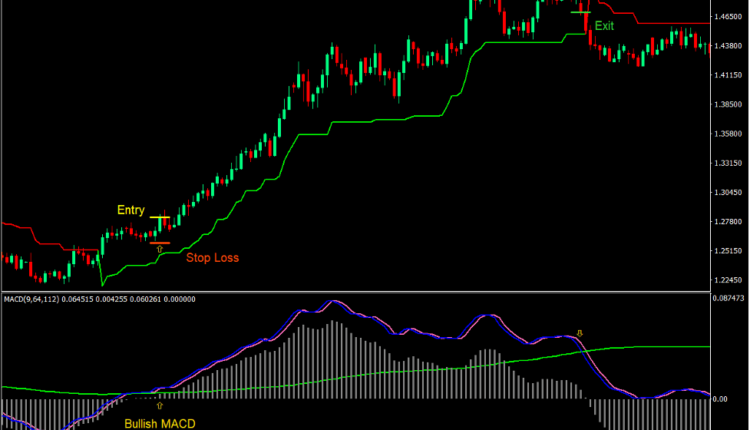Click the 0.087473 MACD scale value
Viewport: 750px width, 430px height.
(729, 299)
